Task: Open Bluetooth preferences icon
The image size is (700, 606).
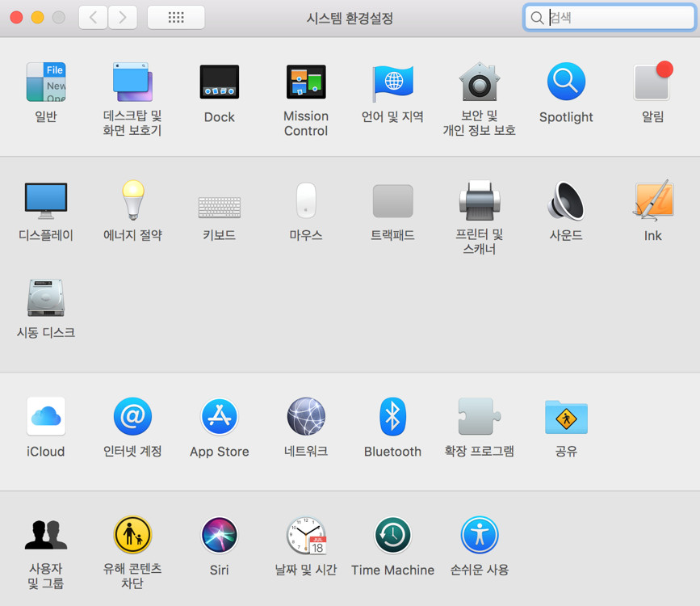Action: click(x=393, y=416)
